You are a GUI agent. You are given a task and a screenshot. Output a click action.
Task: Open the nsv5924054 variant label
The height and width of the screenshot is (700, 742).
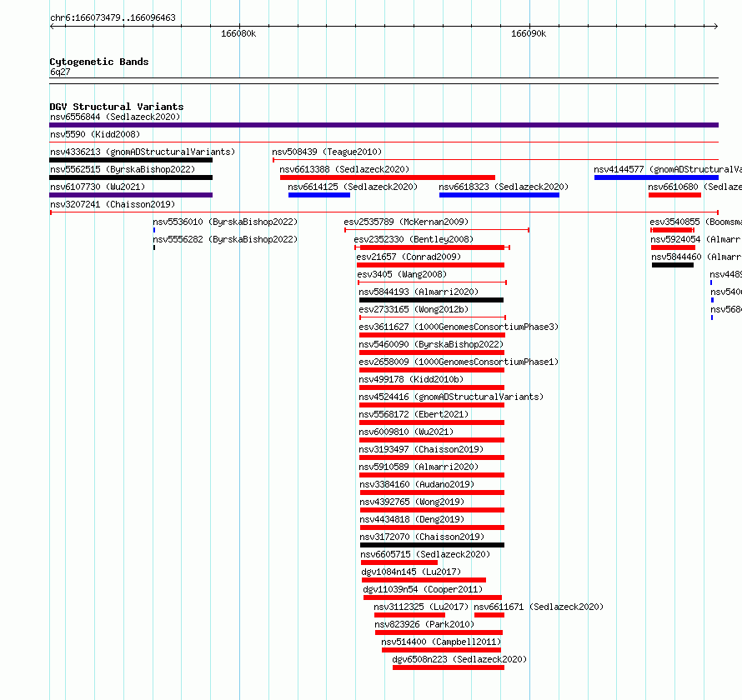pyautogui.click(x=696, y=239)
